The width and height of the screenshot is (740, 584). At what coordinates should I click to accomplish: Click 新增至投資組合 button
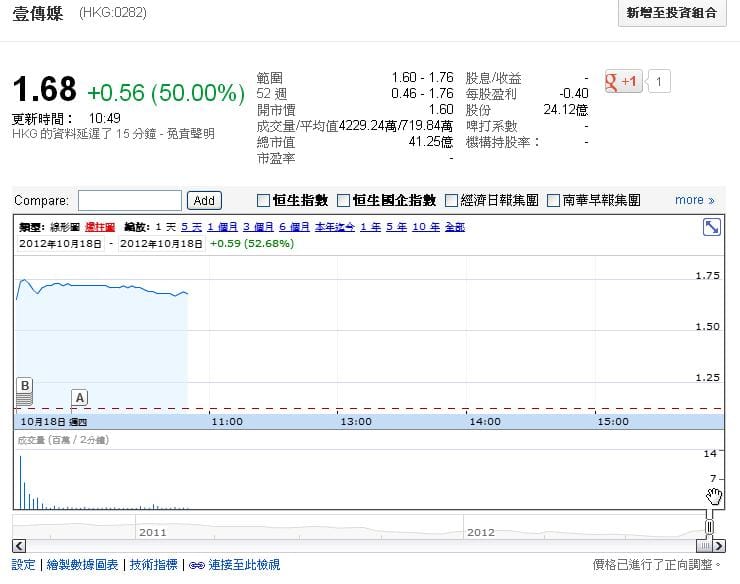pyautogui.click(x=672, y=13)
